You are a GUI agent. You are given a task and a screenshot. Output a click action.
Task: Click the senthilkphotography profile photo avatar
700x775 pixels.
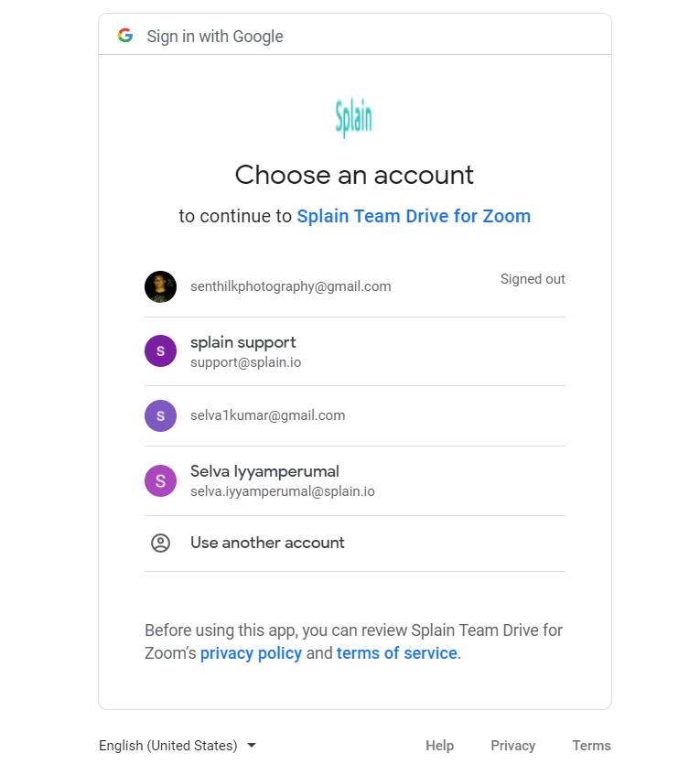(x=160, y=286)
